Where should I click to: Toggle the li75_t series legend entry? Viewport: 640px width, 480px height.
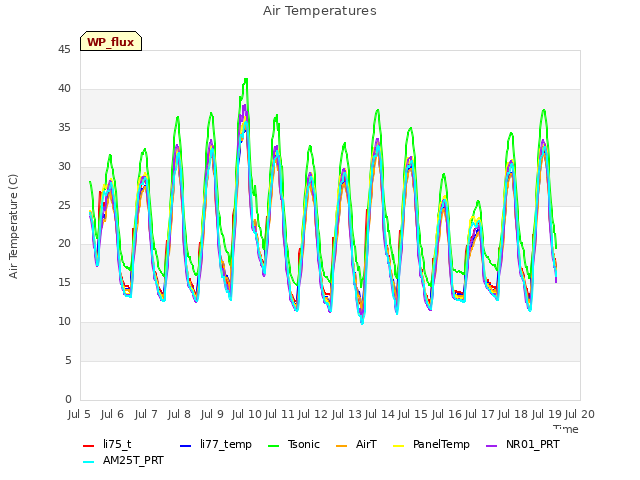(107, 444)
